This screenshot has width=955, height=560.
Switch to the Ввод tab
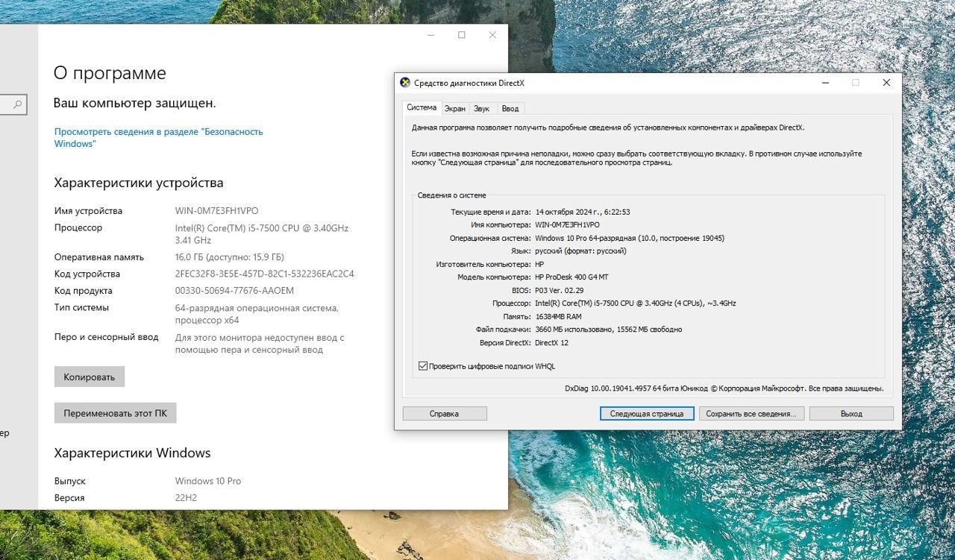pos(510,109)
